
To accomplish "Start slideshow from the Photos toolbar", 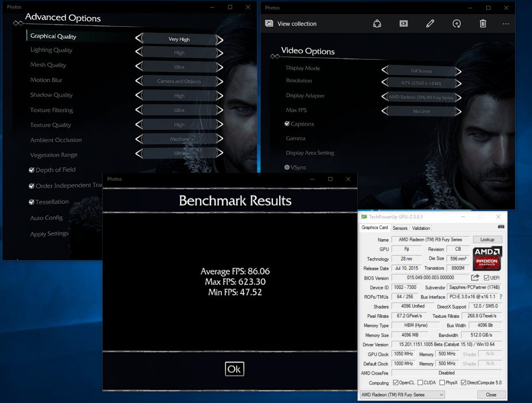I will (x=403, y=24).
